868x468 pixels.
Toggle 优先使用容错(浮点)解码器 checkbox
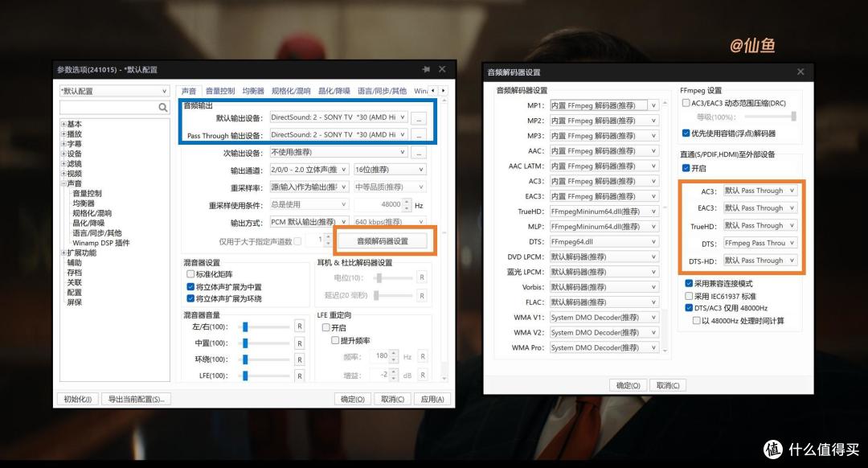click(686, 133)
